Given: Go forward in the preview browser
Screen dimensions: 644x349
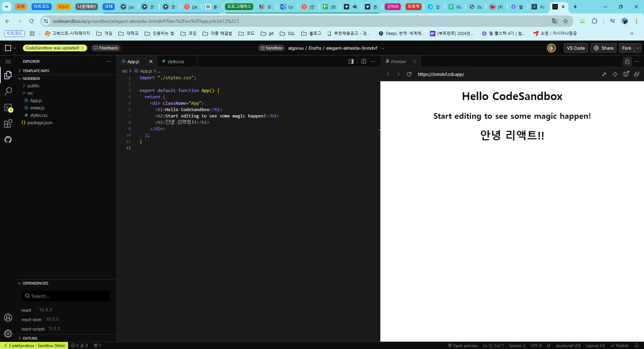Looking at the screenshot, I should [x=398, y=74].
